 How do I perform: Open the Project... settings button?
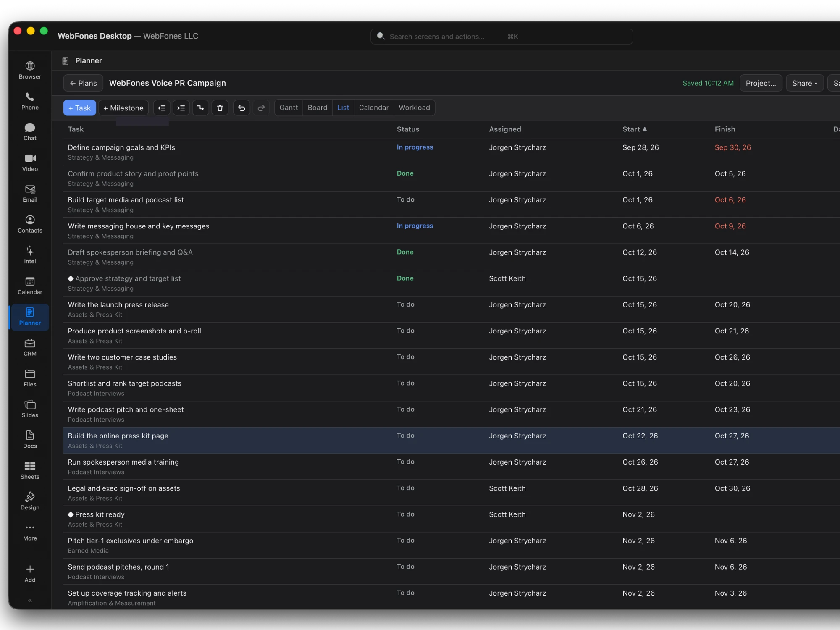pyautogui.click(x=761, y=83)
